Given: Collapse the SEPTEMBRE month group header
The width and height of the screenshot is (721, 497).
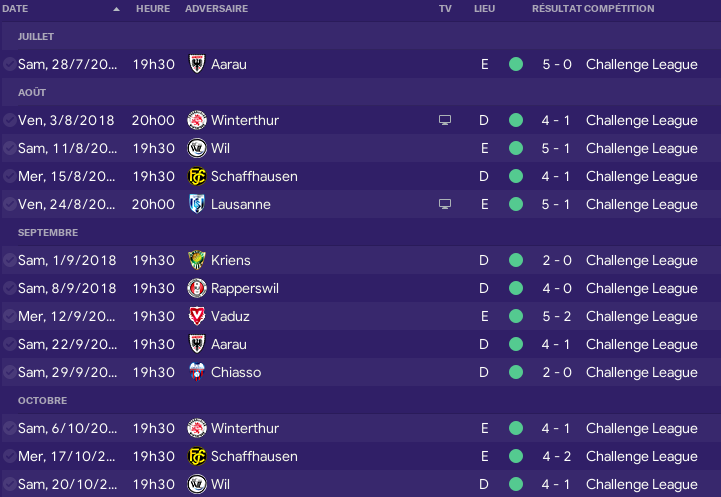Looking at the screenshot, I should click(x=360, y=233).
